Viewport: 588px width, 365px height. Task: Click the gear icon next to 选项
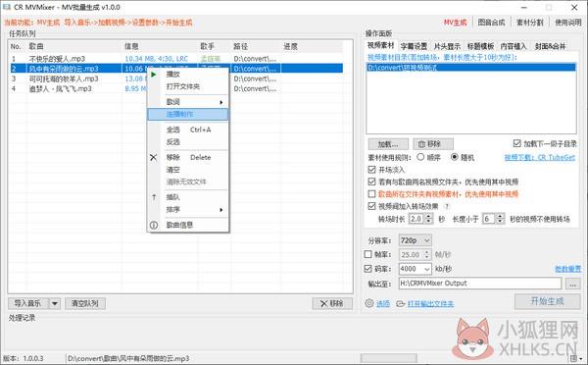coord(369,303)
